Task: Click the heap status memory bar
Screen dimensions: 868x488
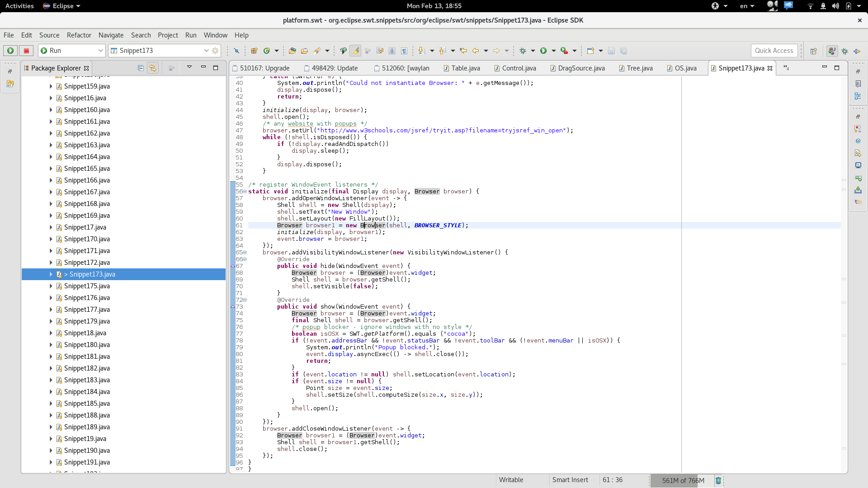Action: (683, 480)
